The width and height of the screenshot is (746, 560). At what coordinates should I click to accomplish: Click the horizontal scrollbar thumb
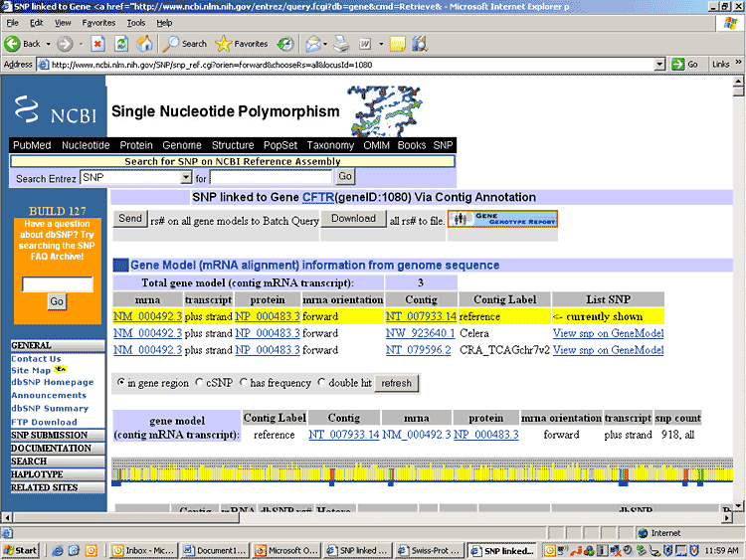126,517
